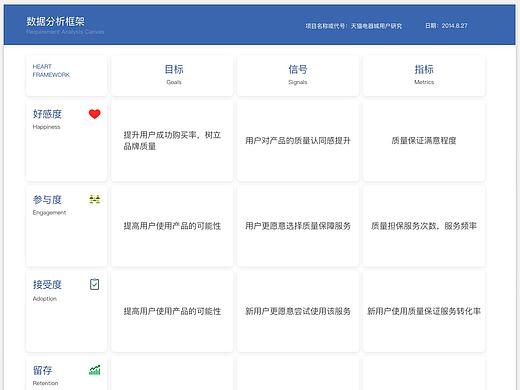
Task: Click the clipboard check icon beside 接受度
Action: point(95,284)
